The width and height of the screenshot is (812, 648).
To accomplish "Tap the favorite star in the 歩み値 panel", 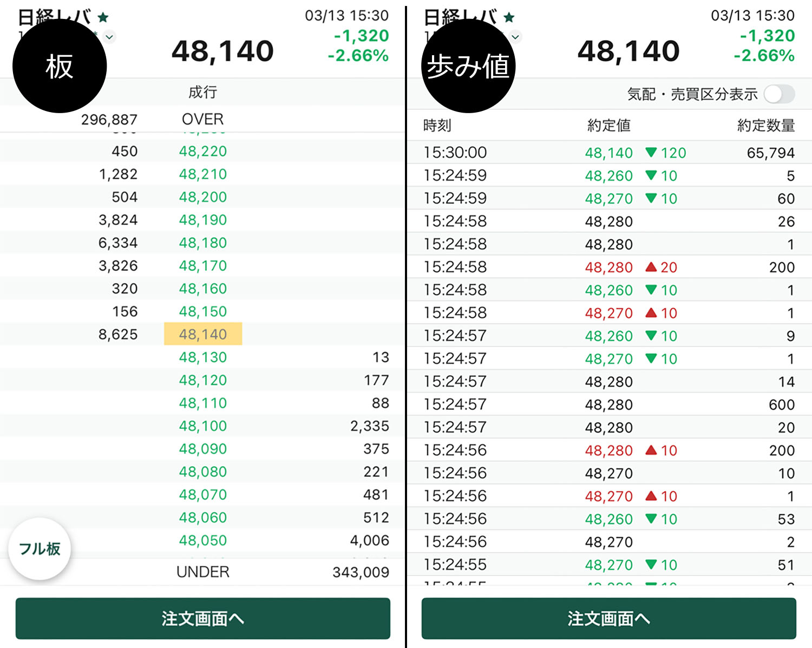I will click(x=509, y=17).
